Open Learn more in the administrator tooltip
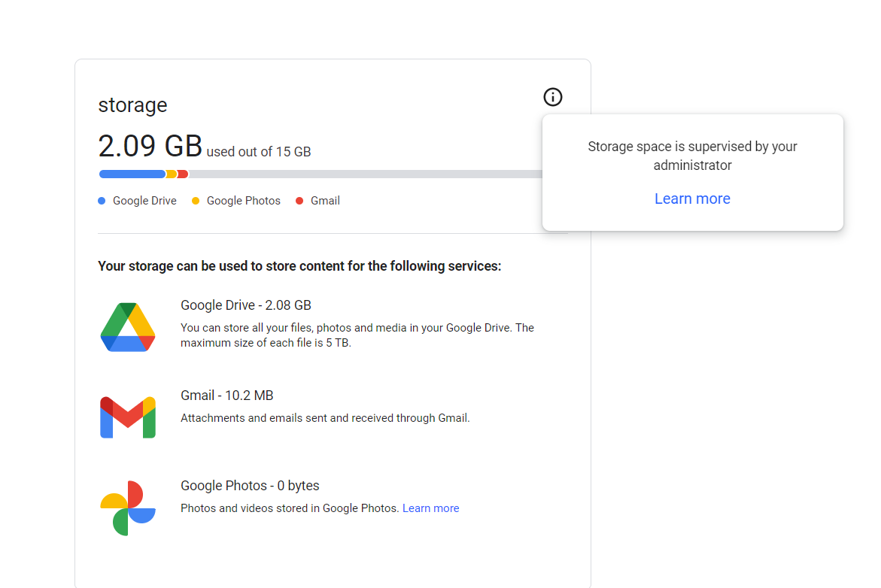Screen dimensions: 881x588 tap(692, 199)
